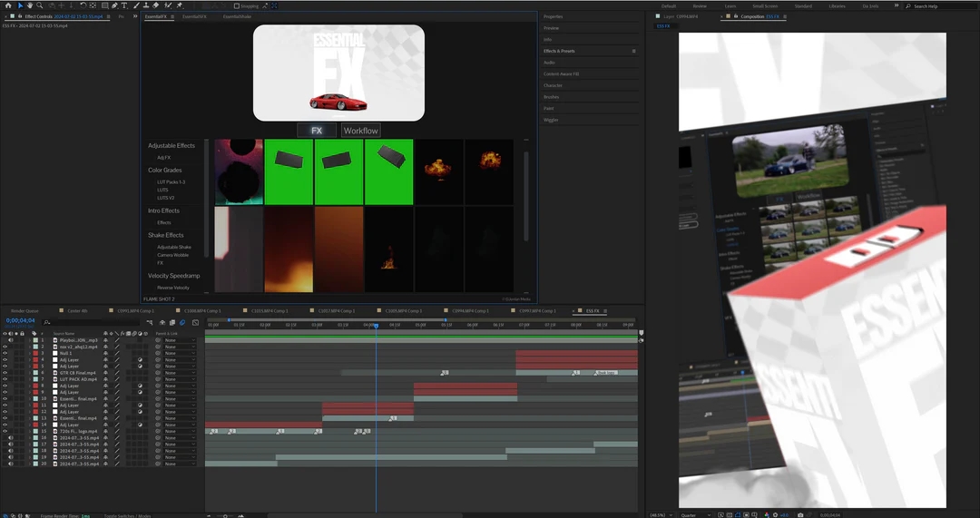980x518 pixels.
Task: Switch to the Render Queue tab
Action: [x=24, y=310]
